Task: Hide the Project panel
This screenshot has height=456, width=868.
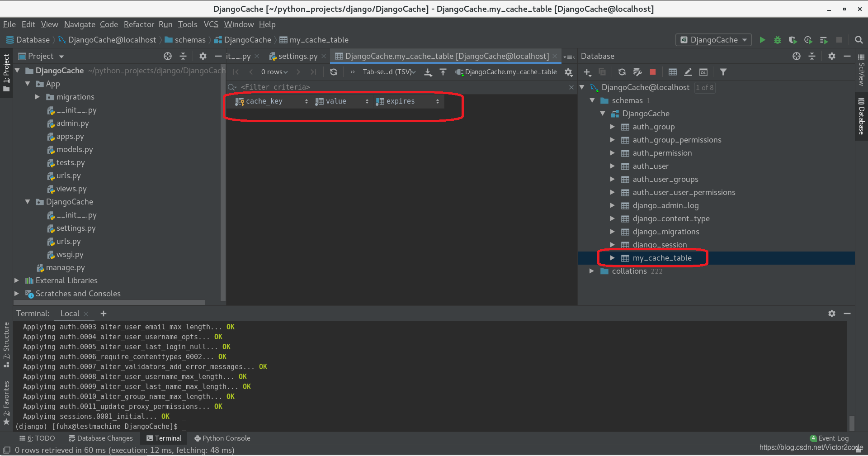Action: [218, 56]
